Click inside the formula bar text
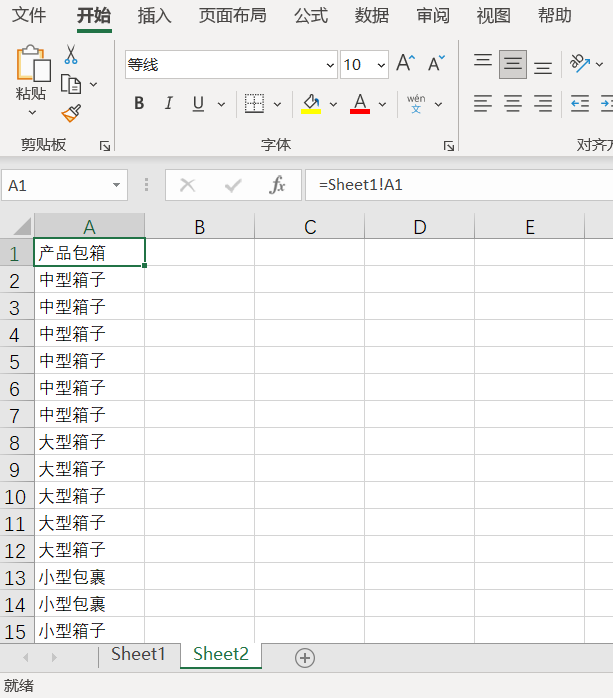Image resolution: width=613 pixels, height=698 pixels. pyautogui.click(x=450, y=185)
